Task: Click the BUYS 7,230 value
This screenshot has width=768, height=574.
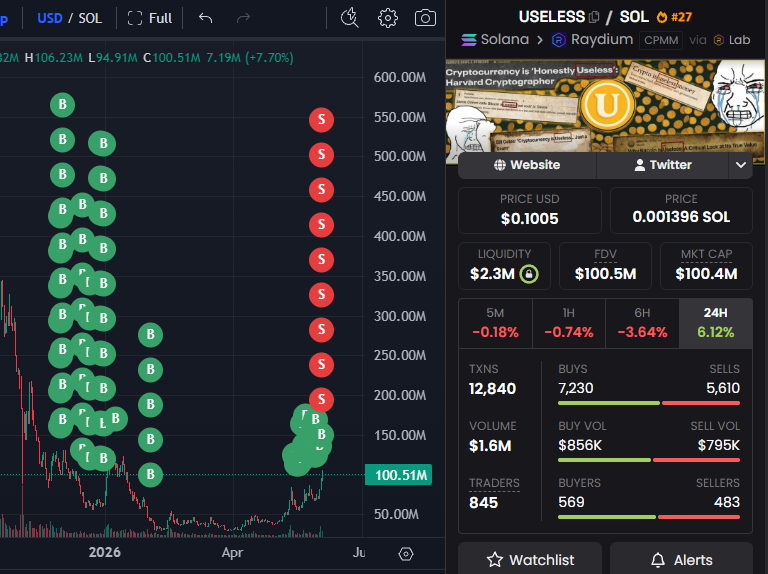Action: pyautogui.click(x=576, y=388)
